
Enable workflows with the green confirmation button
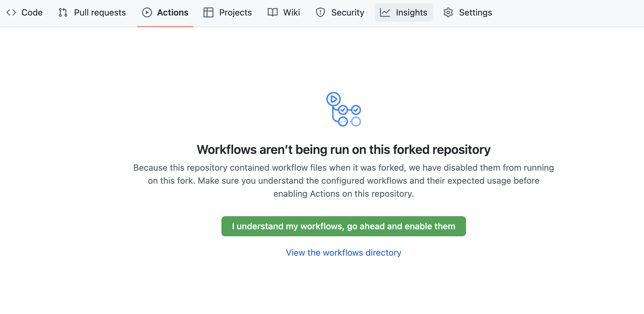(343, 226)
